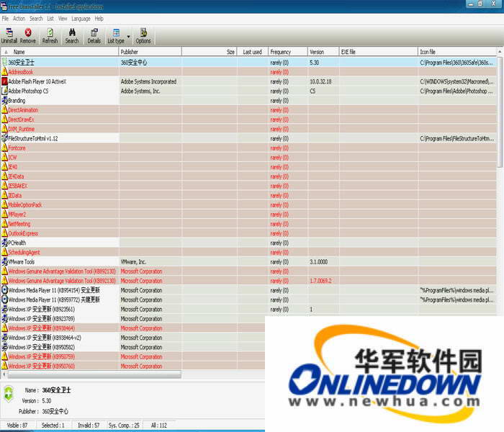Click the warning icon beside SchedulingAgent
Image resolution: width=504 pixels, height=432 pixels.
tap(4, 252)
